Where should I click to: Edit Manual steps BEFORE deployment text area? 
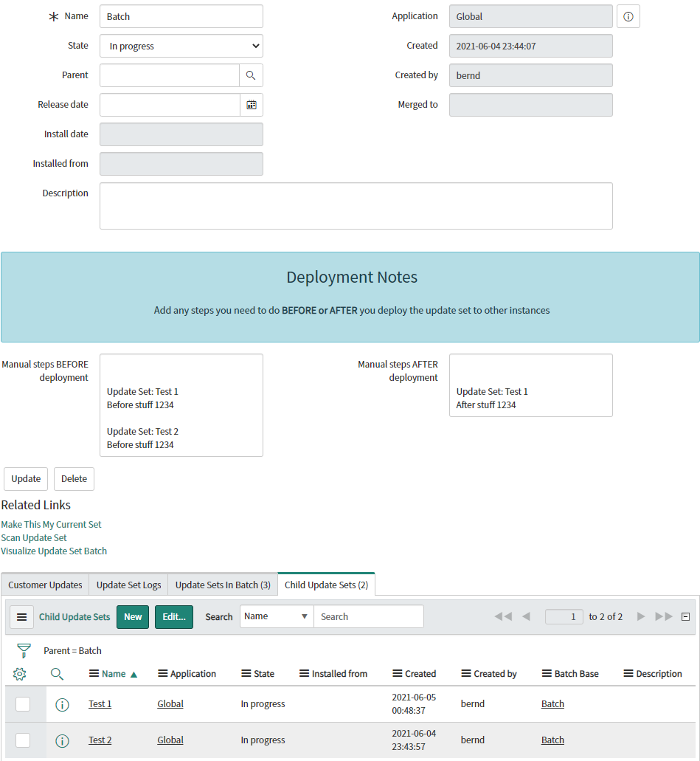click(x=181, y=405)
